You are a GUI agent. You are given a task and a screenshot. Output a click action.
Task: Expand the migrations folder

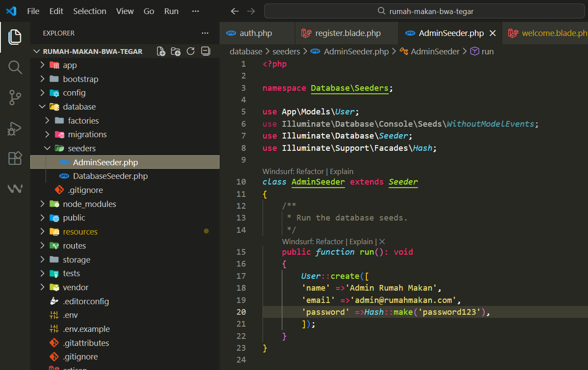(x=87, y=135)
